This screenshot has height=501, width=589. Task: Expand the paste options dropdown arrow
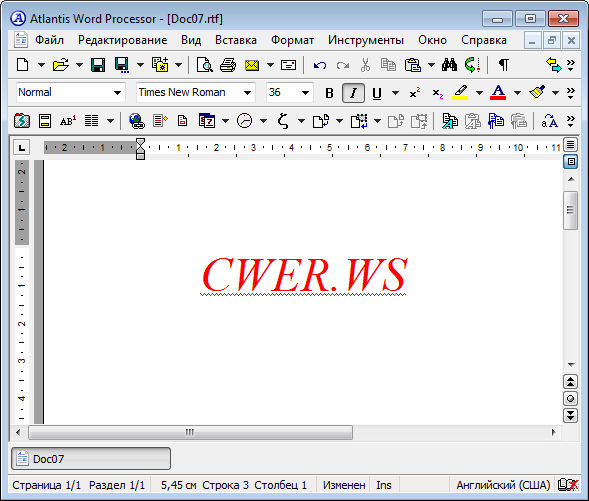pos(431,65)
